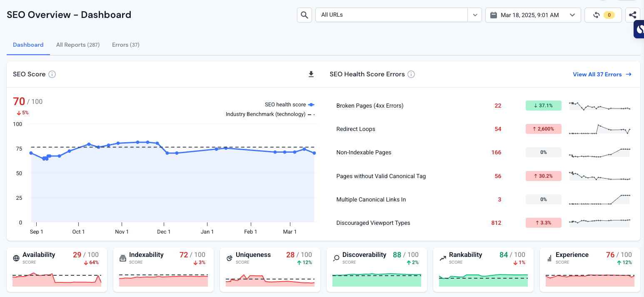Click the search magnifier icon

tap(304, 15)
